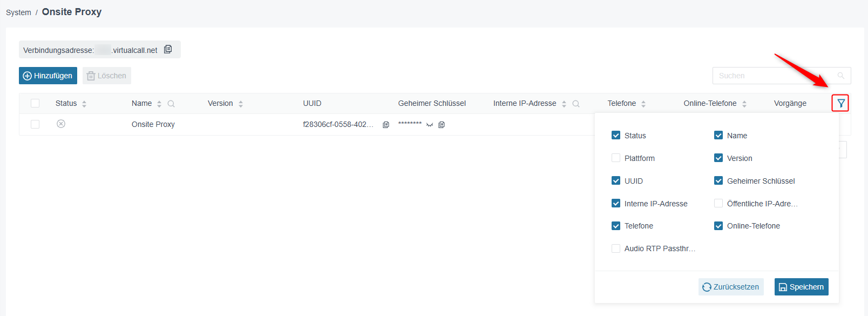The width and height of the screenshot is (868, 316).
Task: Open the column filter funnel icon
Action: point(840,103)
